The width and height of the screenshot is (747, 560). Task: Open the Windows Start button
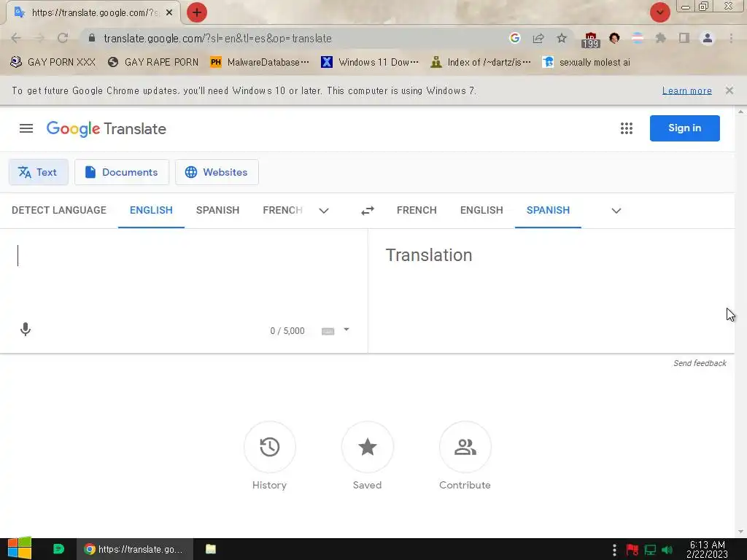tap(20, 548)
